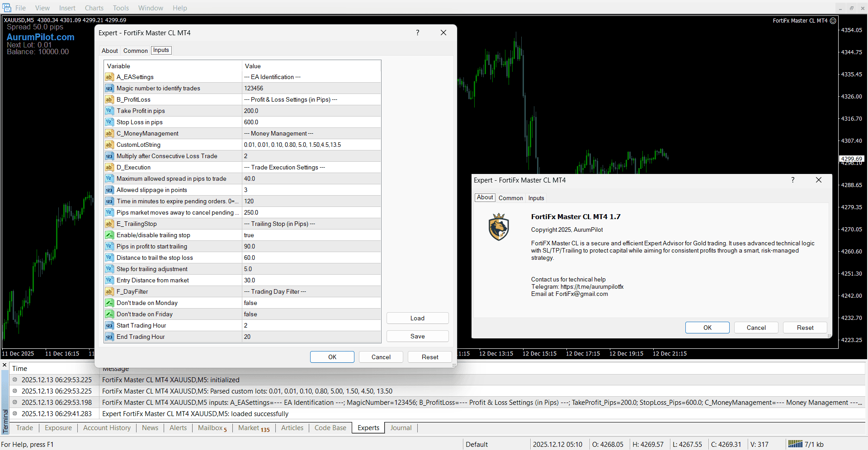
Task: Click the FortiFx Master CL MT4 smiley icon
Action: [x=833, y=21]
